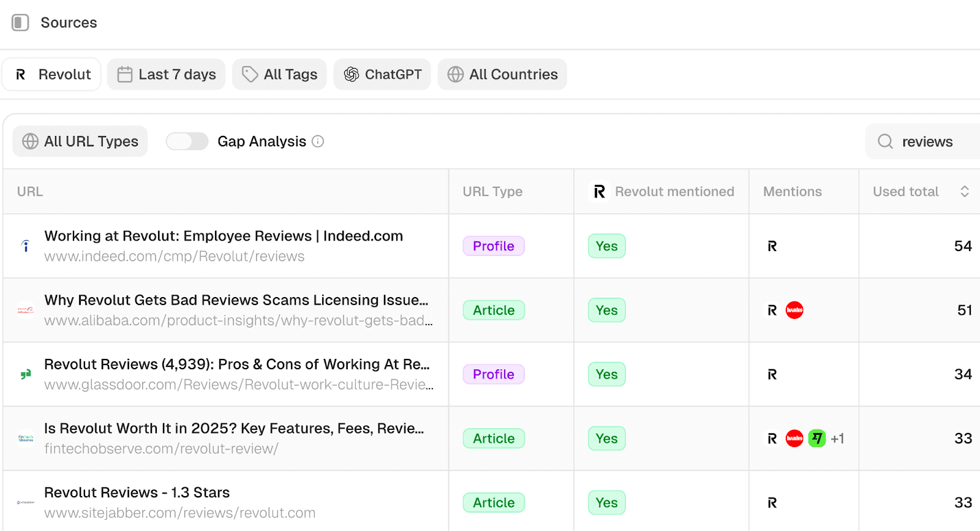Click the red brand mention icon in fintechobserve row
This screenshot has height=531, width=980.
pos(794,439)
